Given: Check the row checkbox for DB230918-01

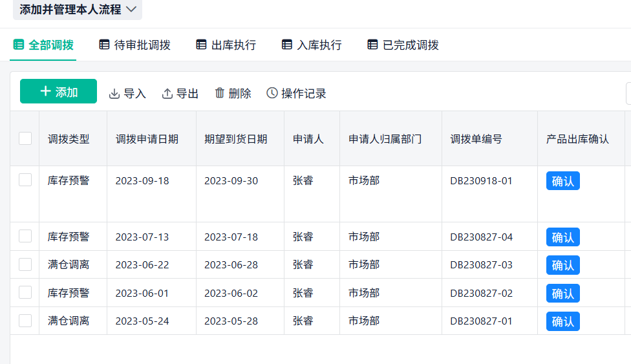Looking at the screenshot, I should click(25, 180).
